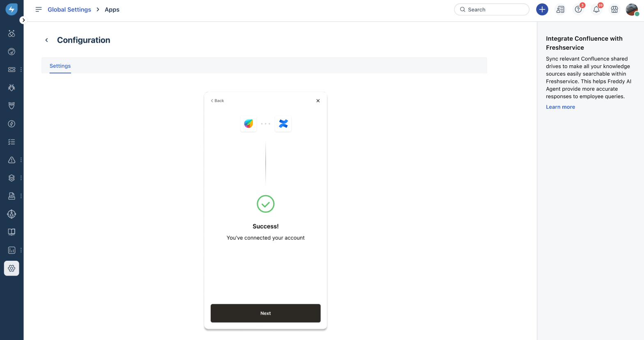The width and height of the screenshot is (644, 340).
Task: Open the Problems bug icon
Action: click(x=11, y=87)
